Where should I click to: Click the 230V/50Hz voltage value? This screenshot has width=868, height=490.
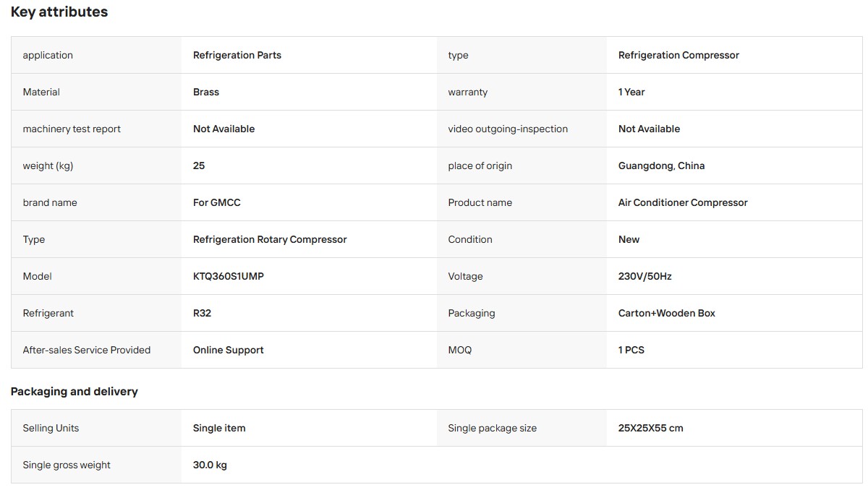pos(645,276)
